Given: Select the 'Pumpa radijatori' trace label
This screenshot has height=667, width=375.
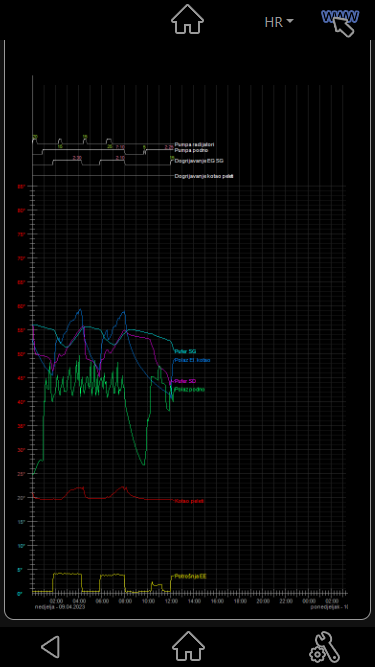Looking at the screenshot, I should tap(194, 145).
